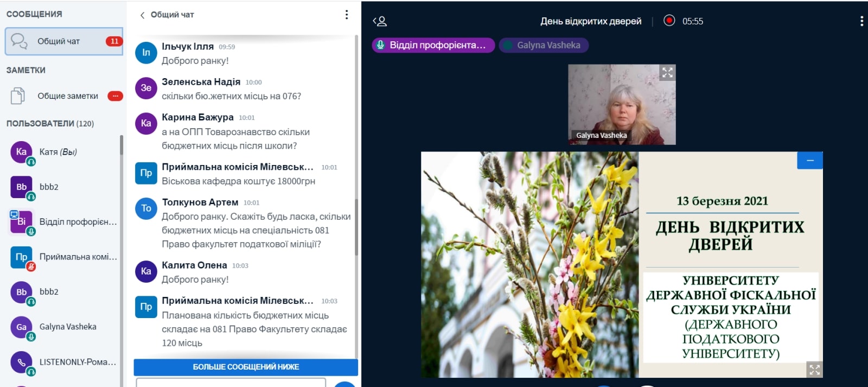
Task: Click the Пр avatar in users list
Action: click(x=21, y=257)
